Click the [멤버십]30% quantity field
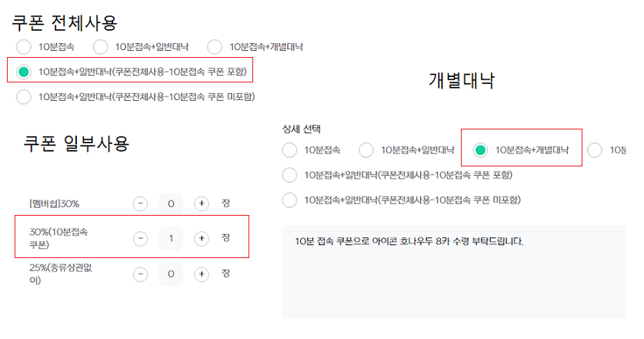 click(x=171, y=203)
